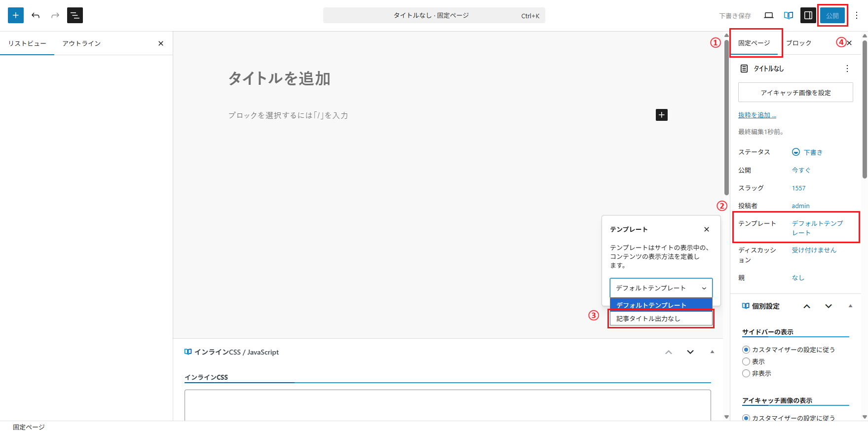Screen dimensions: 868x431
Task: Select sidebar display radio 表示
Action: click(x=746, y=361)
